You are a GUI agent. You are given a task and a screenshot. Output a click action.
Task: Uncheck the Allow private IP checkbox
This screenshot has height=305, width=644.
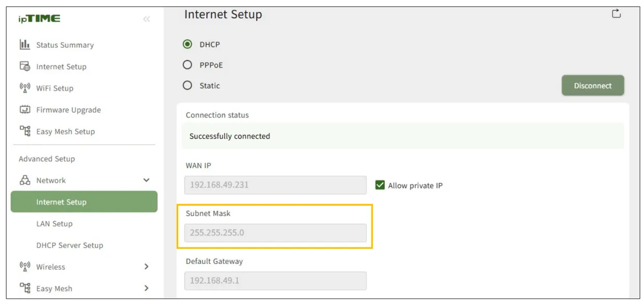(380, 185)
